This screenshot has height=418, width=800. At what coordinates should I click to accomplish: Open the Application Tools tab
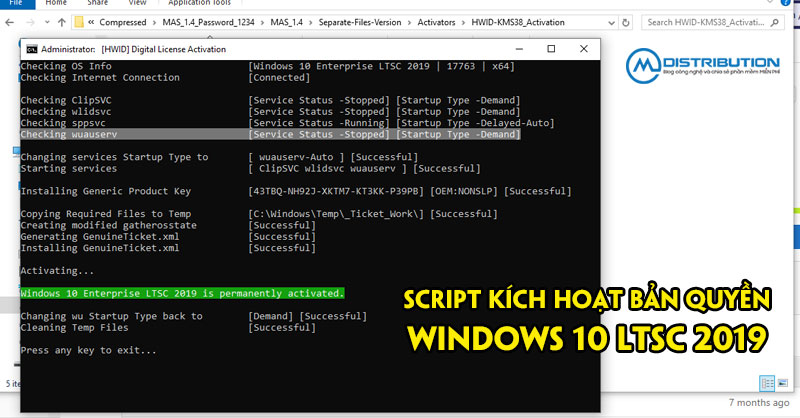pos(199,3)
